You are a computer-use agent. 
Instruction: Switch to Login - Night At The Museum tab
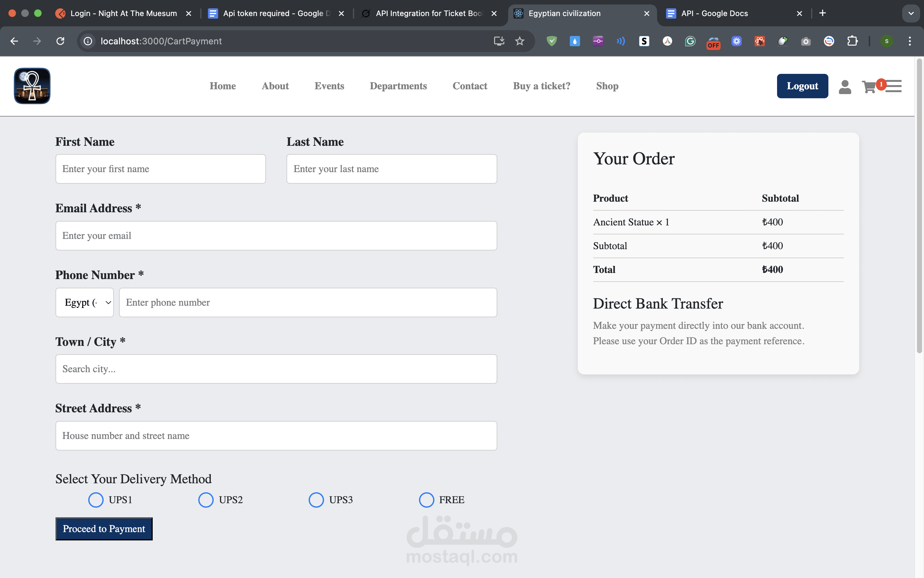pyautogui.click(x=123, y=13)
